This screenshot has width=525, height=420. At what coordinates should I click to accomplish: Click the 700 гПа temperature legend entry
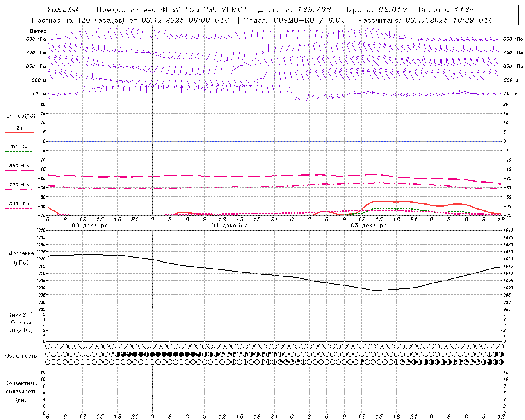(x=19, y=185)
